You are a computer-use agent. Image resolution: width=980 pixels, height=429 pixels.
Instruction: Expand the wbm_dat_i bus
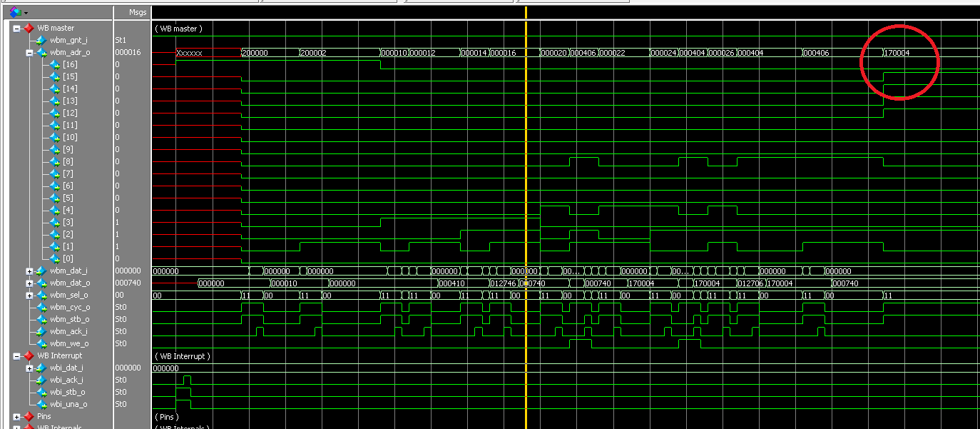tap(29, 271)
